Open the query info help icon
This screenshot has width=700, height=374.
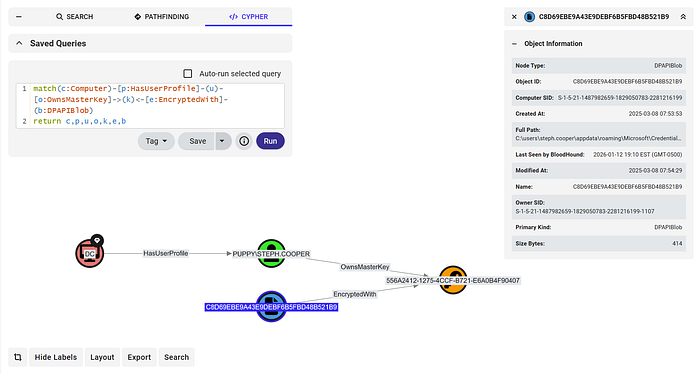tap(244, 141)
